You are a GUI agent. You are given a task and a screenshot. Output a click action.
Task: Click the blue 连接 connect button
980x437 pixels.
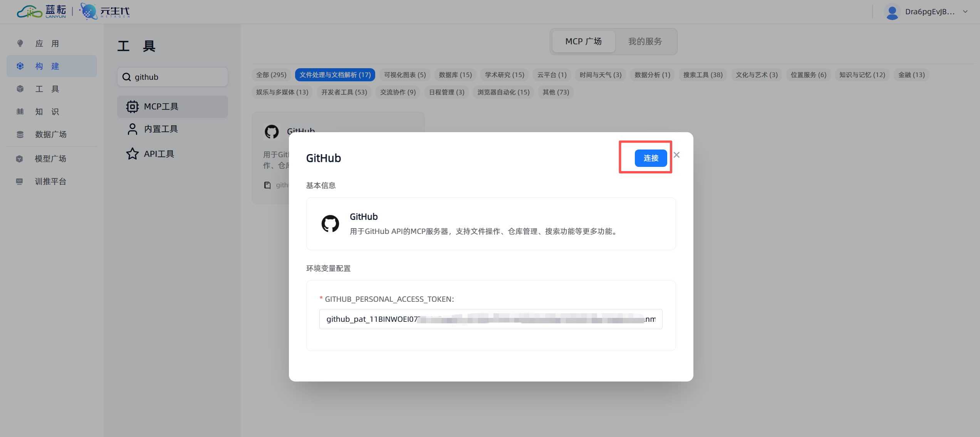(x=650, y=158)
